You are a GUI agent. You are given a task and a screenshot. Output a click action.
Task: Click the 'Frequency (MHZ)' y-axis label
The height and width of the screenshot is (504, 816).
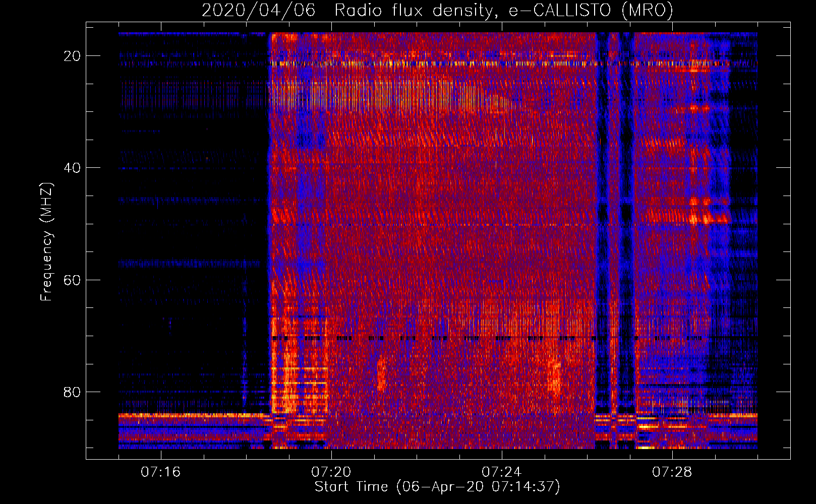(46, 242)
